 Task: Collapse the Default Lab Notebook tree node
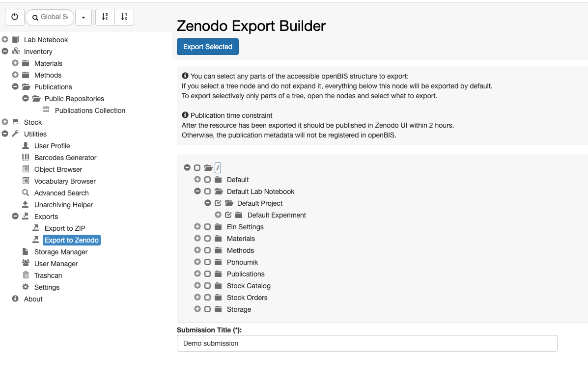(x=197, y=191)
